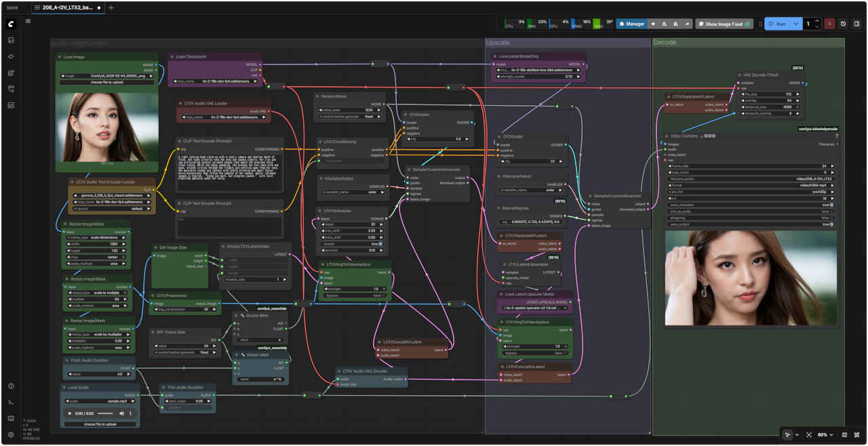Expand the Run button dropdown arrow

coord(796,24)
